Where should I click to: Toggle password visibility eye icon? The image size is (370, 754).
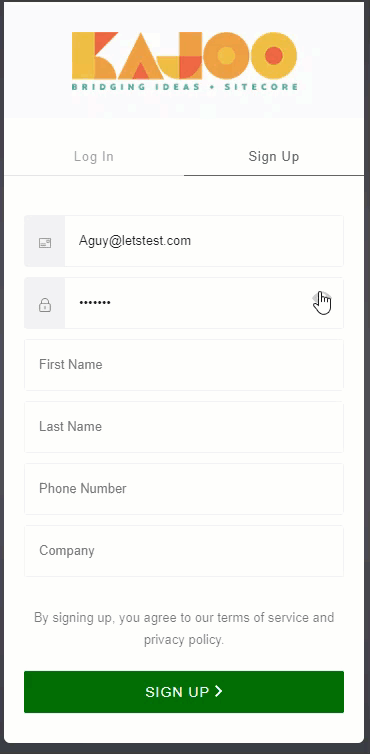pyautogui.click(x=321, y=299)
